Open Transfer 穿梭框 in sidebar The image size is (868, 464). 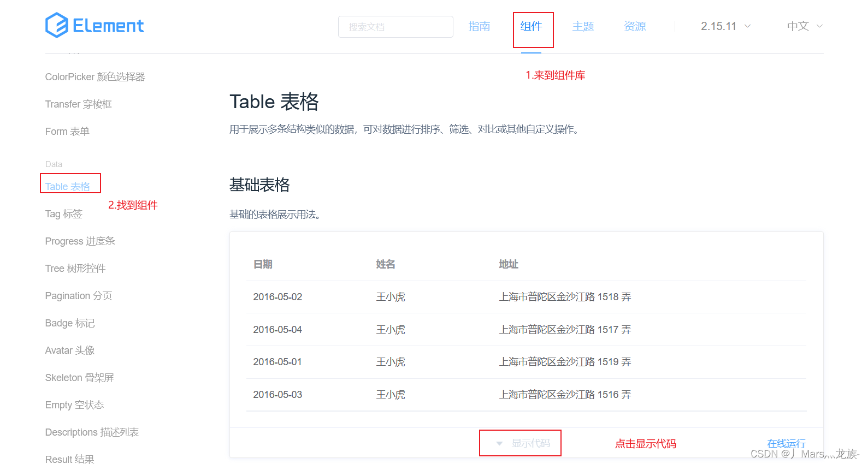(x=79, y=104)
